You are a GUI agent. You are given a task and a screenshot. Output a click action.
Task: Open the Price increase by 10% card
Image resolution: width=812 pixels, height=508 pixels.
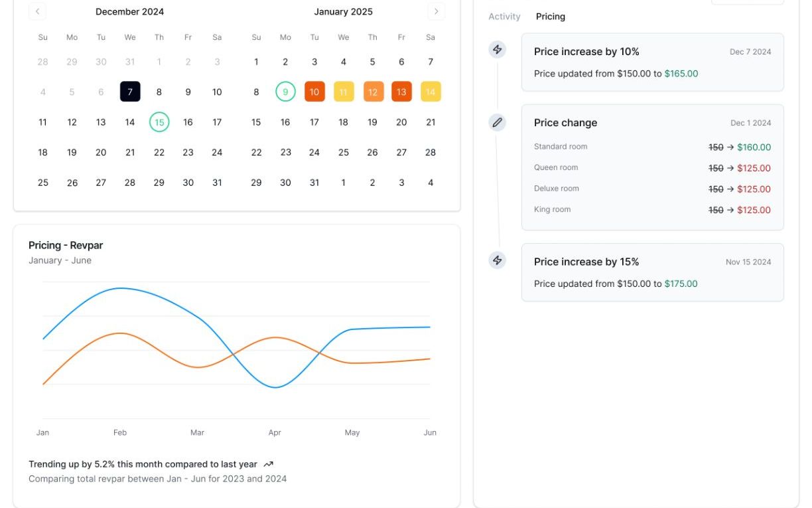tap(652, 62)
